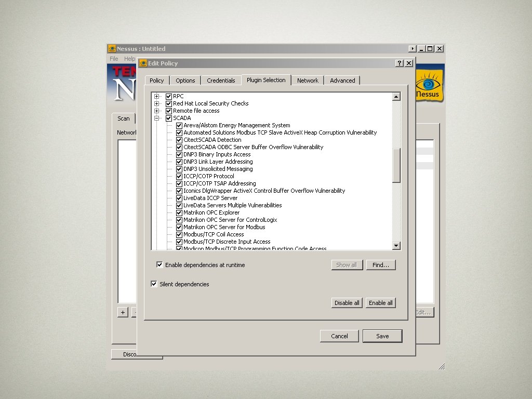Open the Credentials tab
The height and width of the screenshot is (399, 532).
(x=221, y=81)
